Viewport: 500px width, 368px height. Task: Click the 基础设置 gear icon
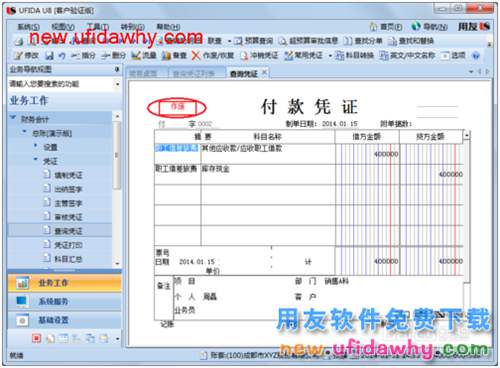point(22,320)
